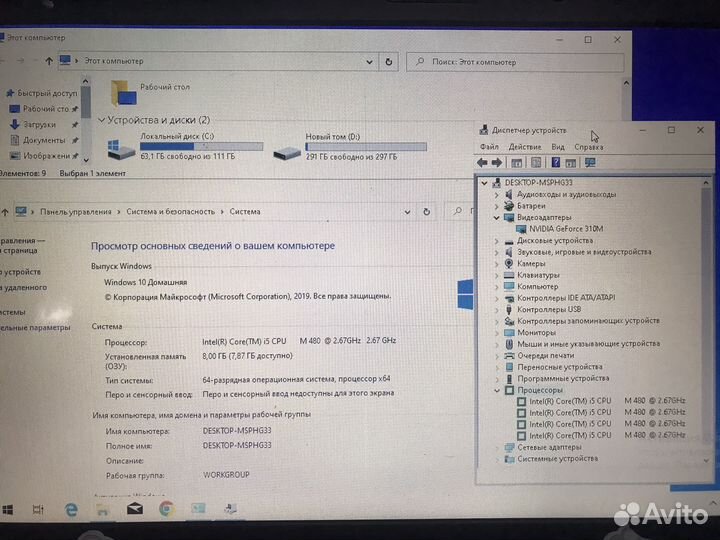The image size is (720, 540).
Task: Select Контроллеры запоминающих устройств
Action: tap(588, 321)
